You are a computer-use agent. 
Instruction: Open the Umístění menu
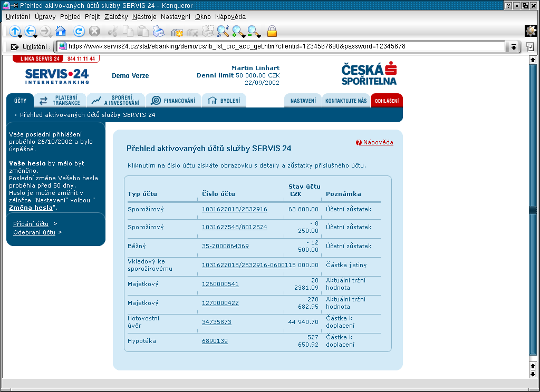[x=18, y=16]
